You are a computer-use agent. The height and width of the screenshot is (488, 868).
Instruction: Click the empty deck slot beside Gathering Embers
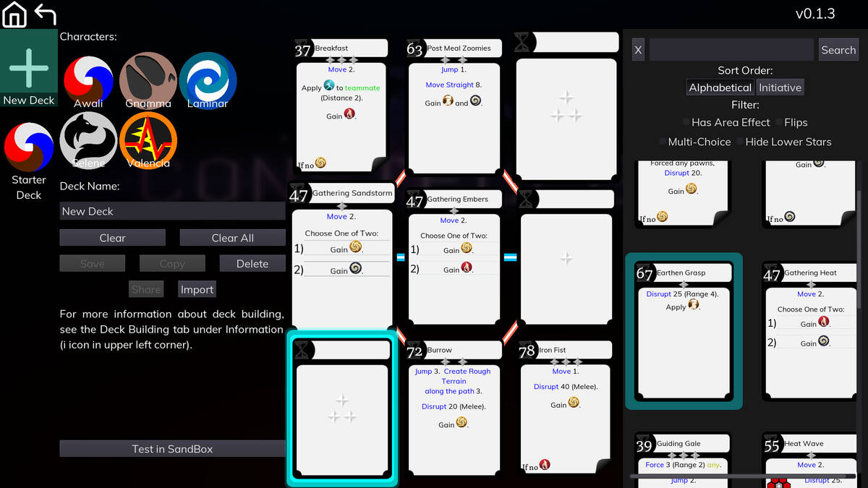(x=566, y=259)
